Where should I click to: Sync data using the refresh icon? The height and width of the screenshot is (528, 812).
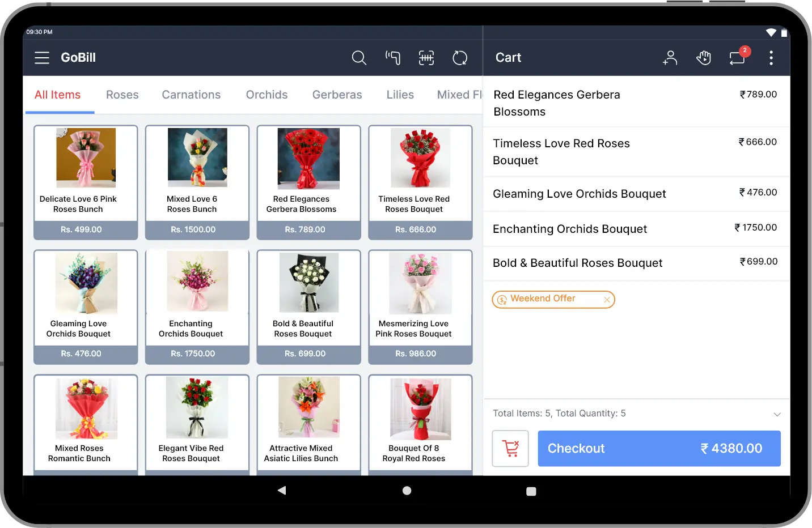pos(460,58)
